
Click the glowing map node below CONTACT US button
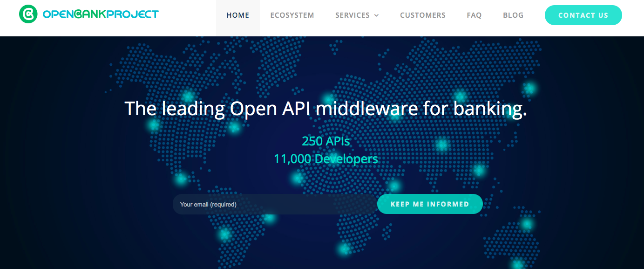(529, 88)
